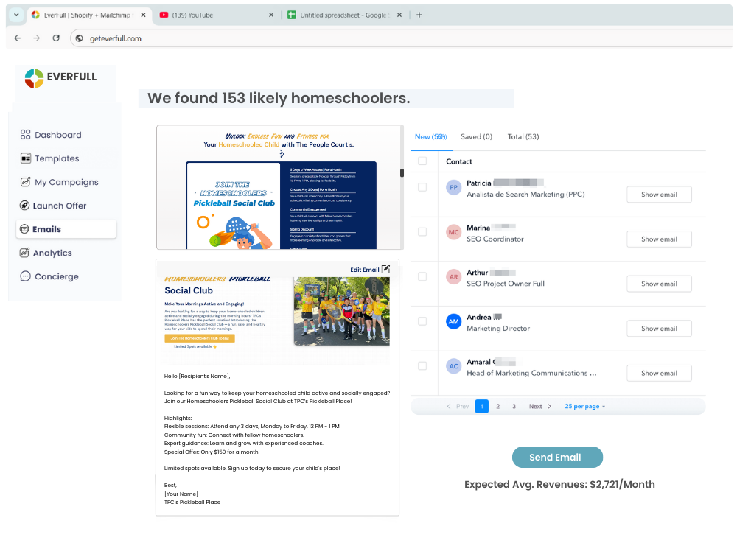Click the Expected Avg. Revenues text
The width and height of the screenshot is (737, 560).
(x=559, y=484)
